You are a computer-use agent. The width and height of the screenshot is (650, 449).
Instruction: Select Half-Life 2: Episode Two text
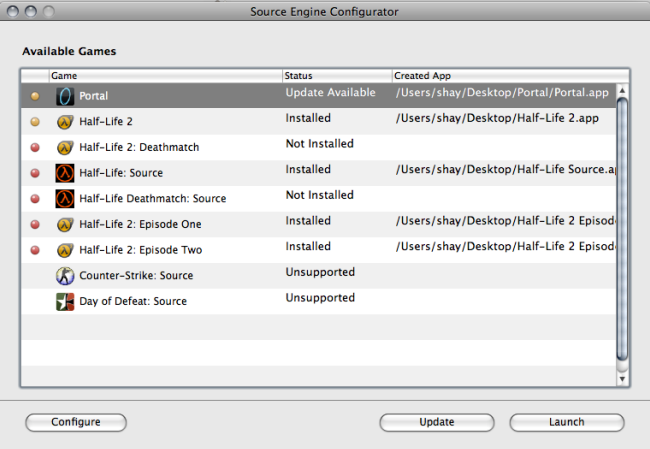[x=141, y=250]
